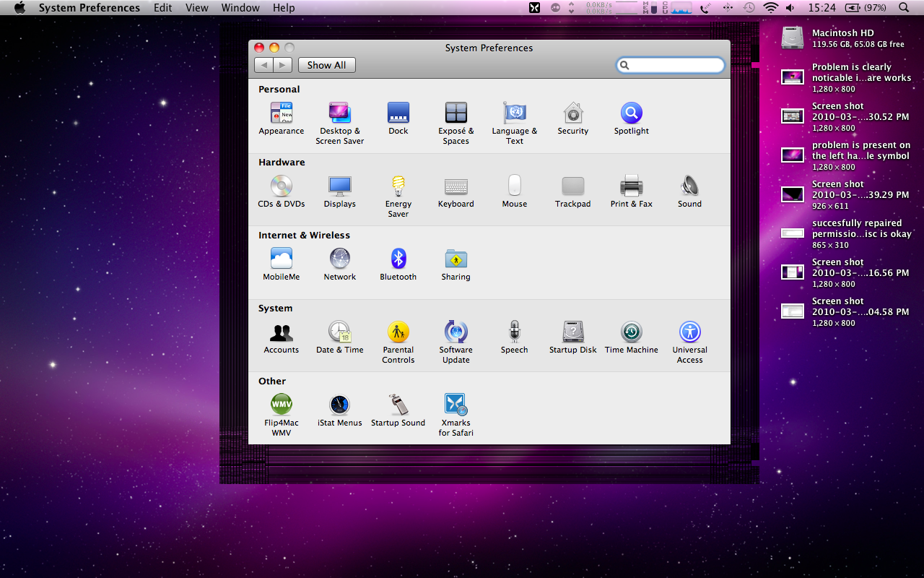Open Desktop & Screen Saver preferences
The image size is (924, 578).
point(339,123)
